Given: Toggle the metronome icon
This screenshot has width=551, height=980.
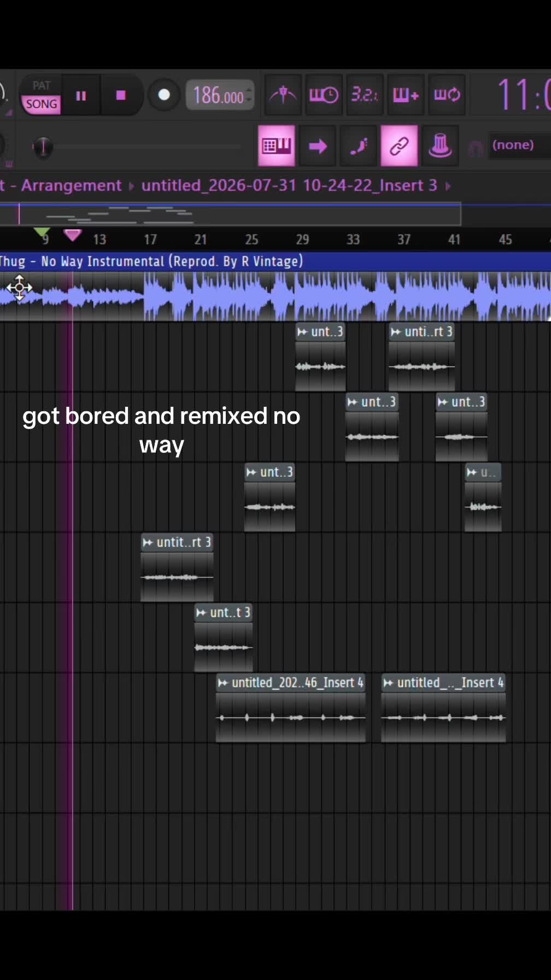Looking at the screenshot, I should (x=283, y=95).
